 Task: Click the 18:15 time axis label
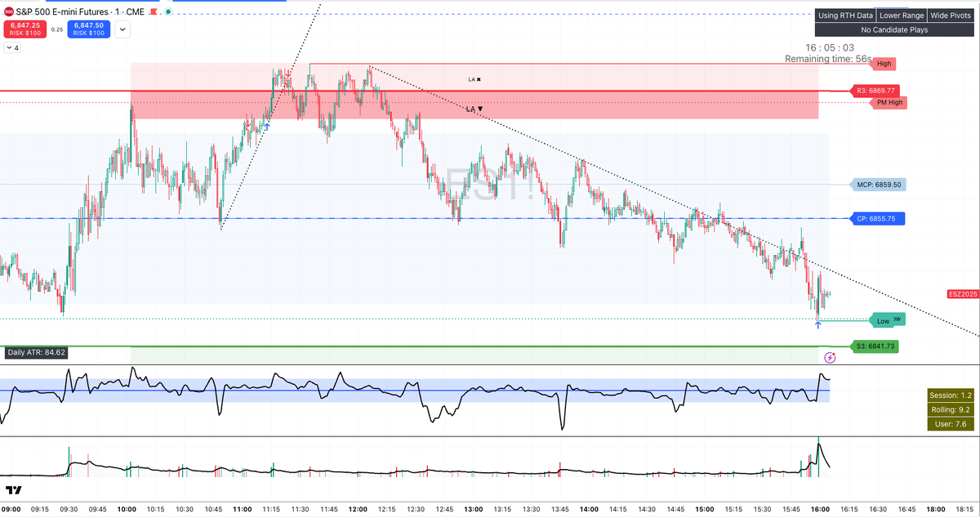(x=964, y=508)
